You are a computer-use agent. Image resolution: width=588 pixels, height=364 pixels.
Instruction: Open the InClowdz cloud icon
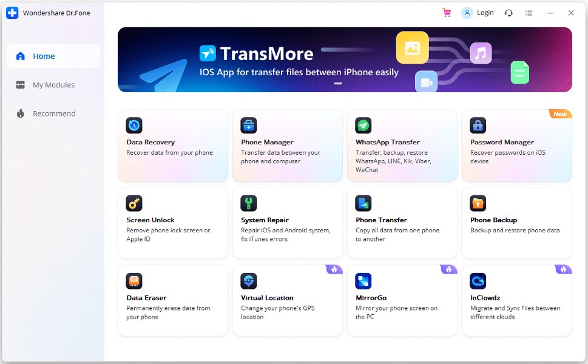pos(478,281)
